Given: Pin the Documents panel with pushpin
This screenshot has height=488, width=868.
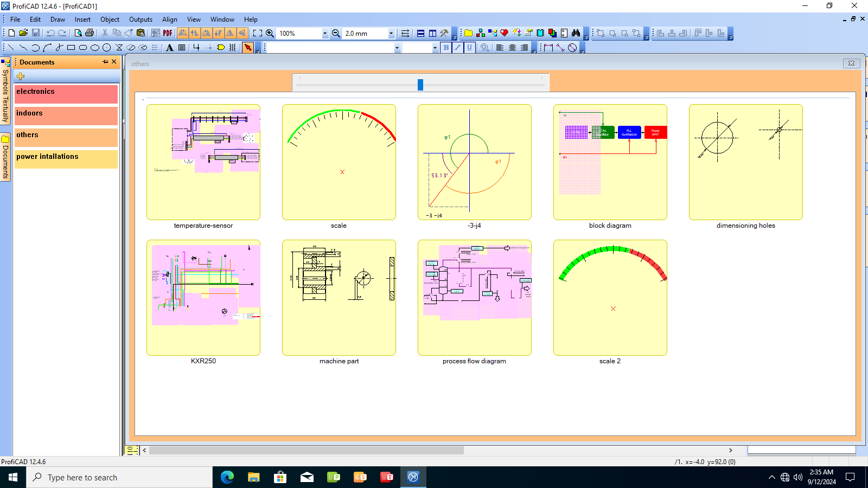Looking at the screenshot, I should click(105, 62).
